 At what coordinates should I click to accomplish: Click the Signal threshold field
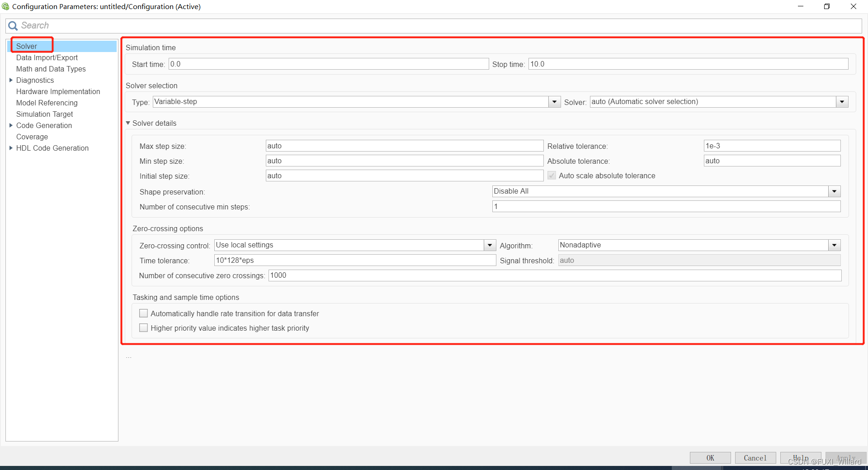click(699, 260)
